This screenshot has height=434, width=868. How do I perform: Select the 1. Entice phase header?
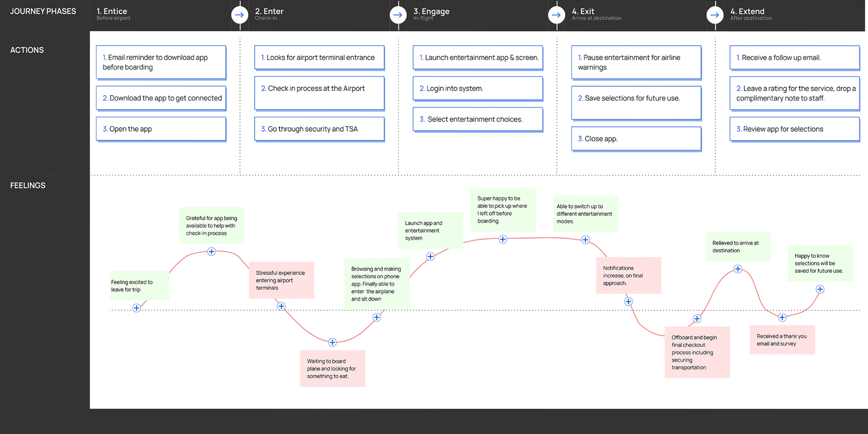pyautogui.click(x=112, y=11)
